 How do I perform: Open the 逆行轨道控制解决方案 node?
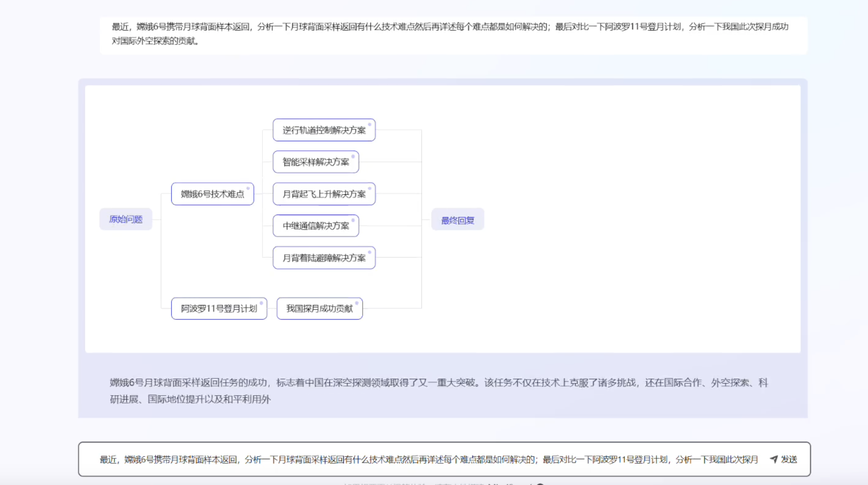pyautogui.click(x=324, y=130)
